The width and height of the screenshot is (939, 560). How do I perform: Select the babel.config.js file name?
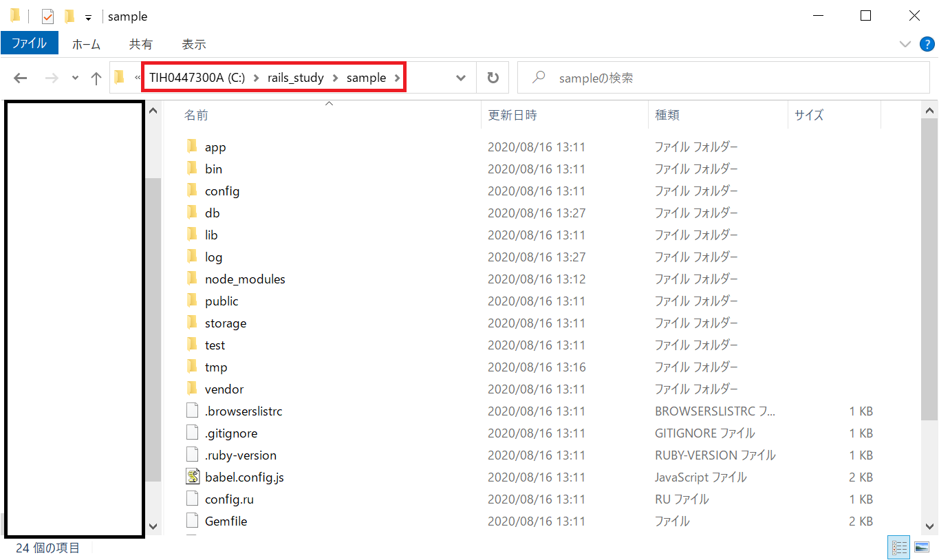pyautogui.click(x=244, y=477)
